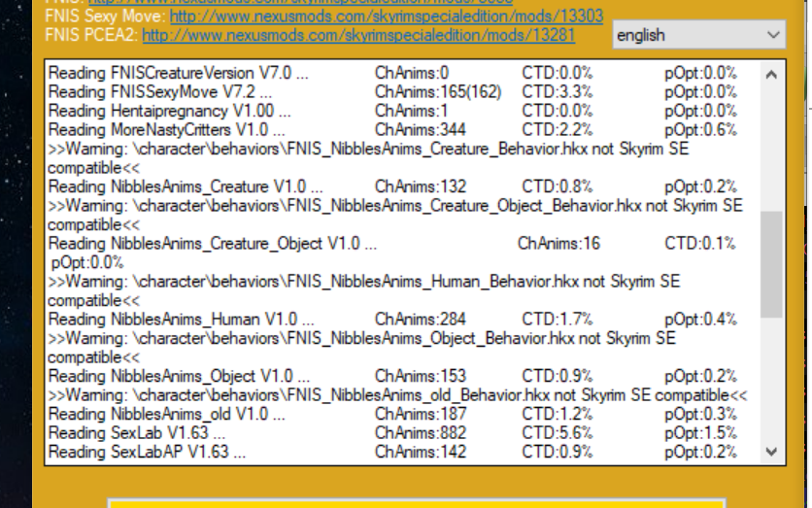
Task: Click the 'FNIS PCEA2:' label
Action: (x=91, y=35)
